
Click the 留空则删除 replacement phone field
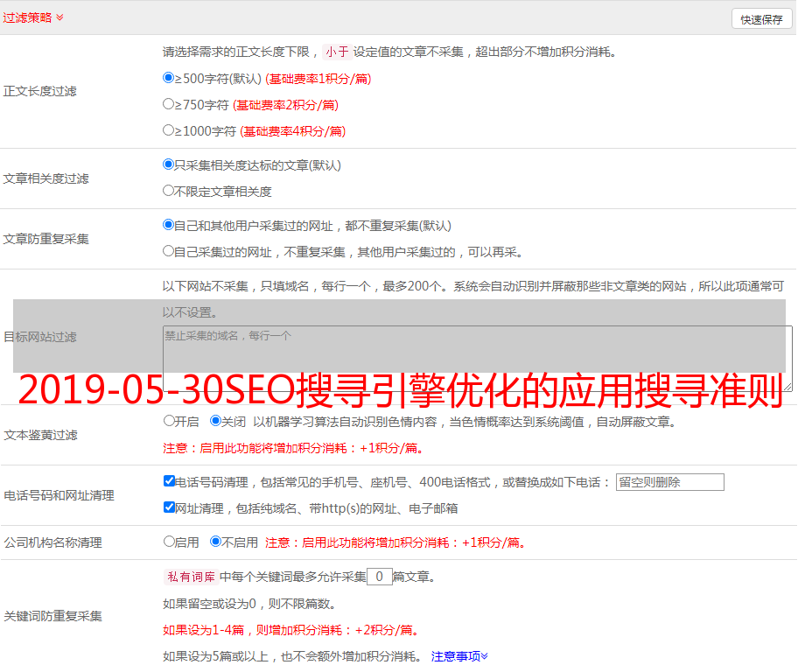[669, 482]
